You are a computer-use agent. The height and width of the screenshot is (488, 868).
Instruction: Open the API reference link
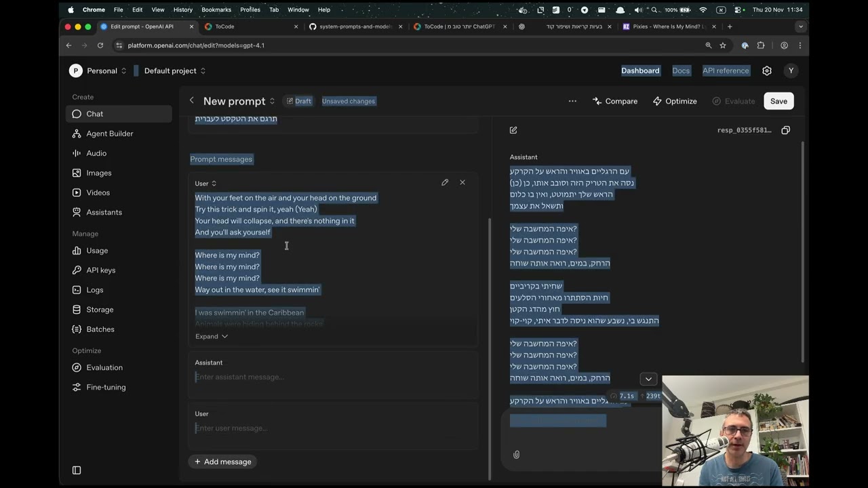click(726, 70)
